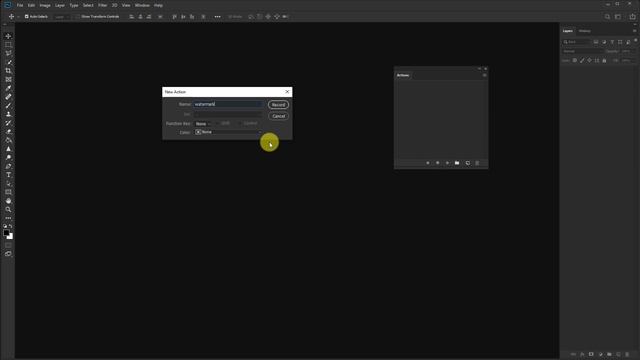Toggle lock transparent pixels
Screen dimensions: 640x360
575,60
